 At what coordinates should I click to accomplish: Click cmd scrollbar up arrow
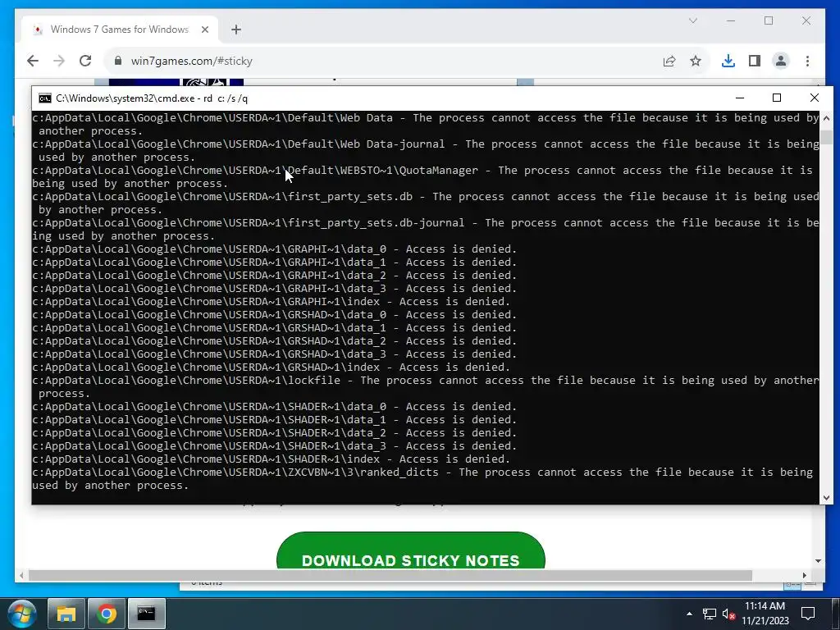tap(826, 118)
